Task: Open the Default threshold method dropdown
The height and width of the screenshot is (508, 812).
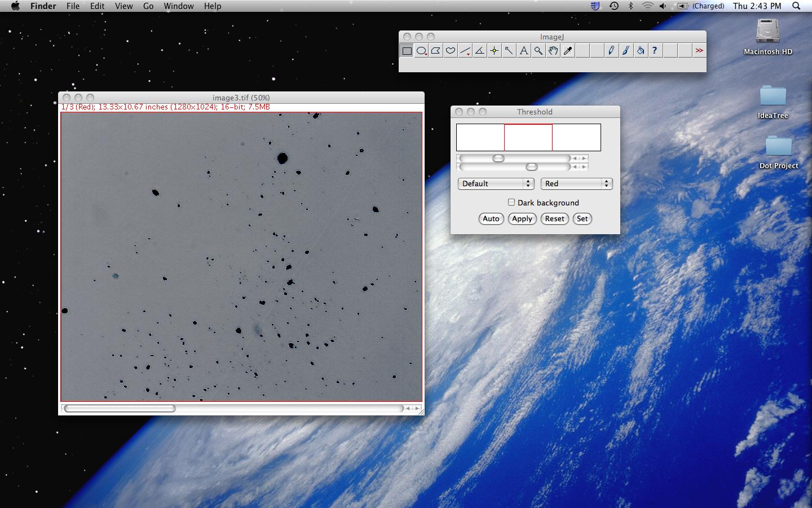Action: pyautogui.click(x=496, y=183)
